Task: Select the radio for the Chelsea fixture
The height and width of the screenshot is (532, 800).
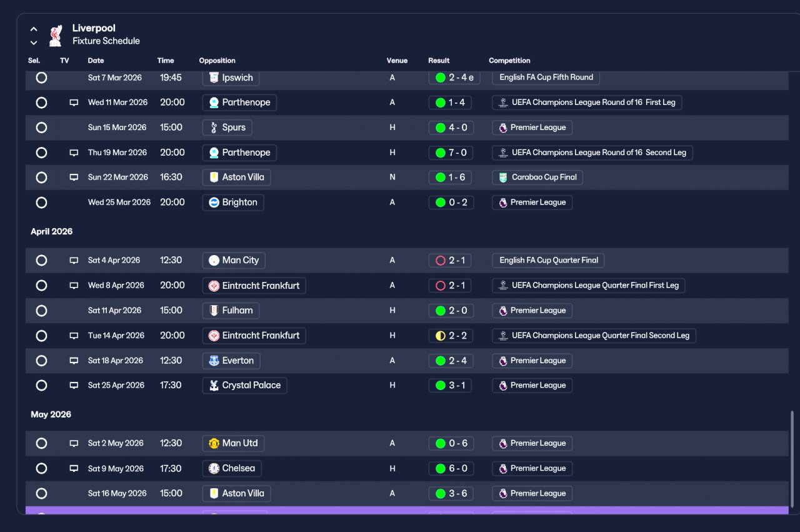Action: 41,468
